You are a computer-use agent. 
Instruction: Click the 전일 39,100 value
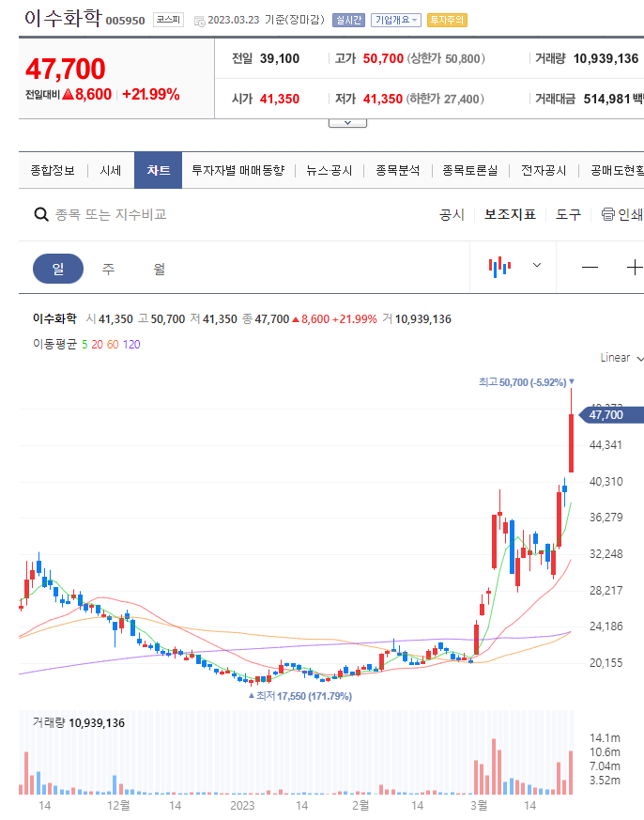(280, 58)
